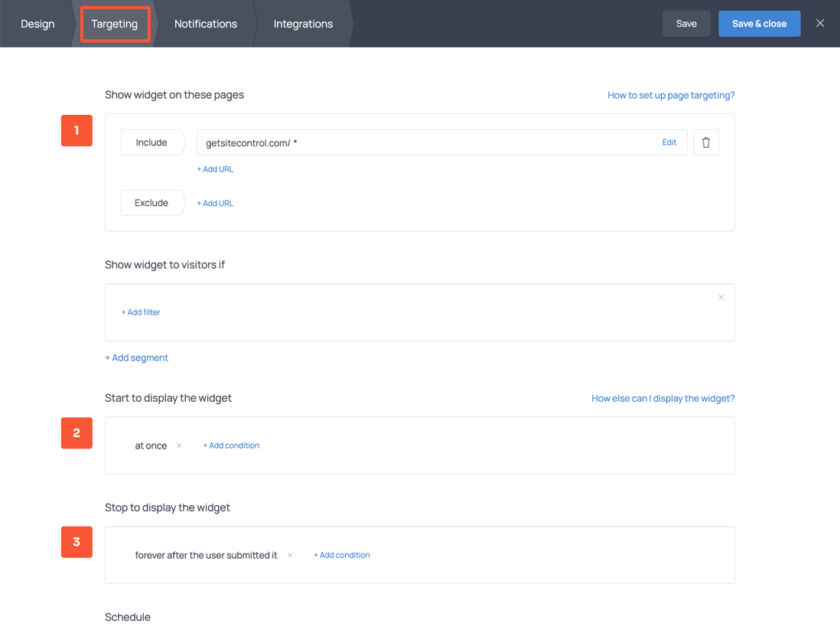Image resolution: width=840 pixels, height=630 pixels.
Task: Add condition to start displaying widget
Action: pyautogui.click(x=231, y=446)
